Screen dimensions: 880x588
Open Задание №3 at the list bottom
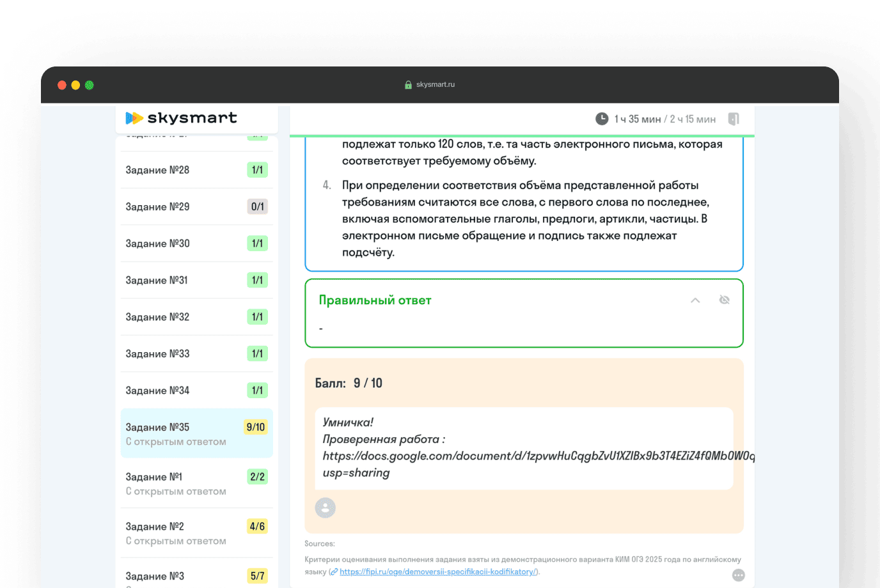pos(197,574)
